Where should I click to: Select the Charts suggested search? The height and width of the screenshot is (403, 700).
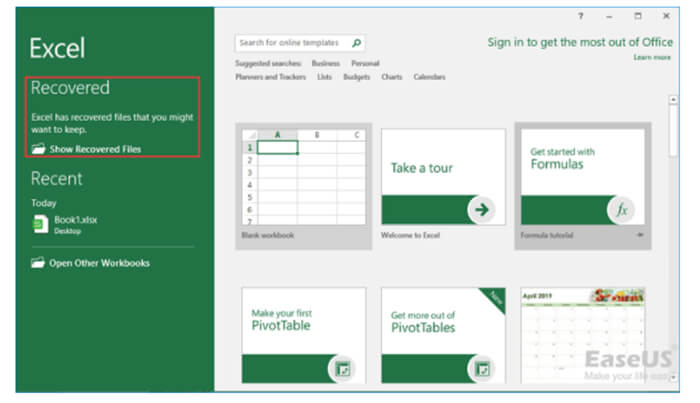coord(392,77)
